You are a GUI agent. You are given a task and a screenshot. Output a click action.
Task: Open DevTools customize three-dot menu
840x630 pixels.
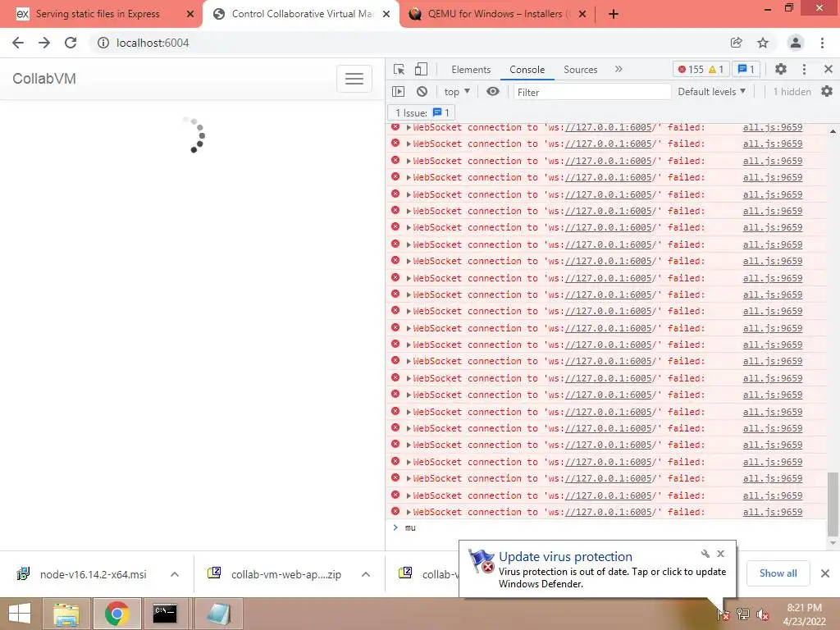804,69
